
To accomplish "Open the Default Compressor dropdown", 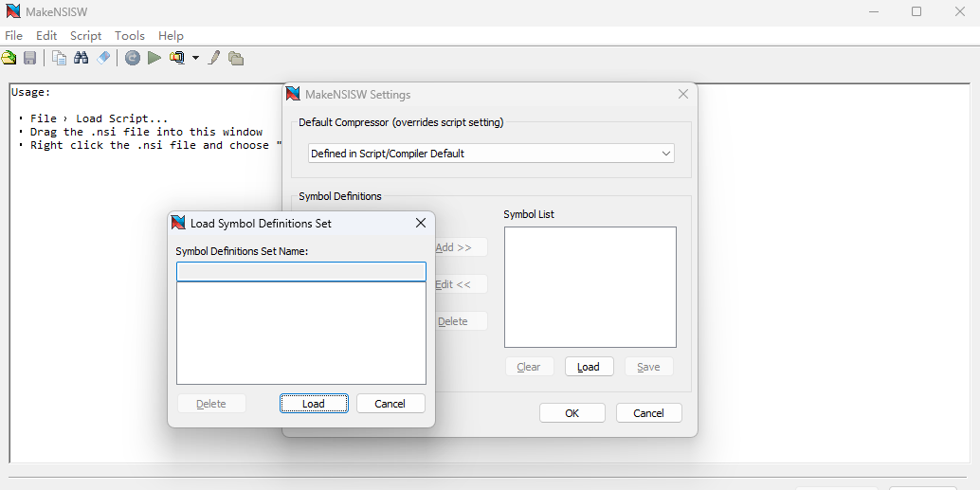I will click(491, 154).
